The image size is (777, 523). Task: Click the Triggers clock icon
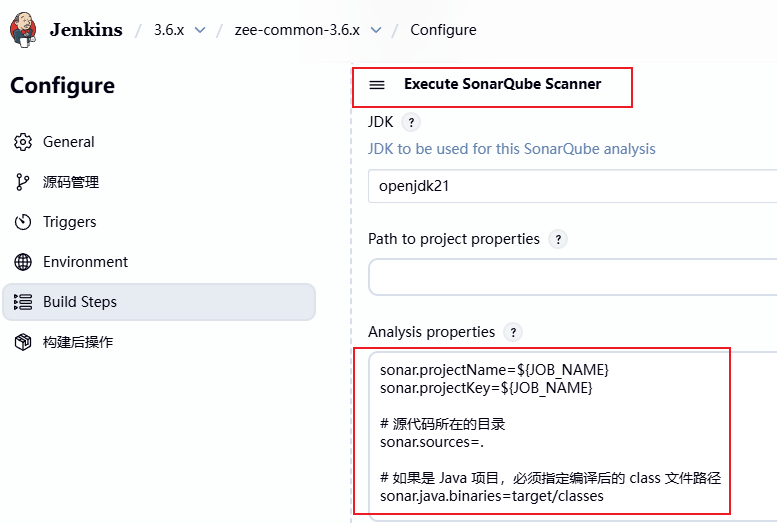point(23,222)
